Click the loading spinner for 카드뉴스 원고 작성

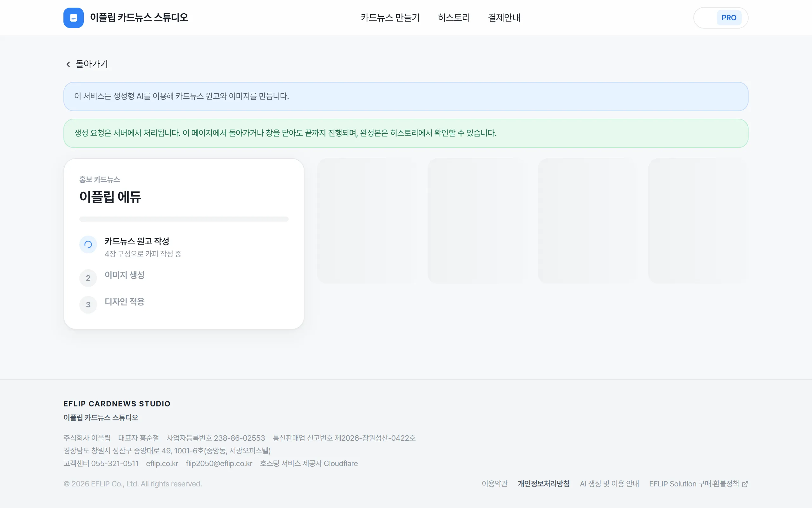88,244
